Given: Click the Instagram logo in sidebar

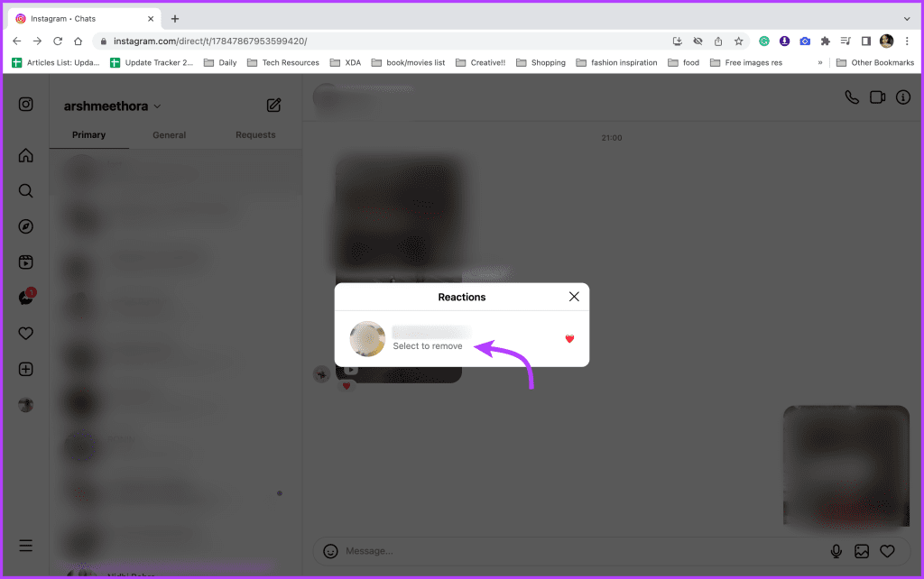Looking at the screenshot, I should (25, 105).
